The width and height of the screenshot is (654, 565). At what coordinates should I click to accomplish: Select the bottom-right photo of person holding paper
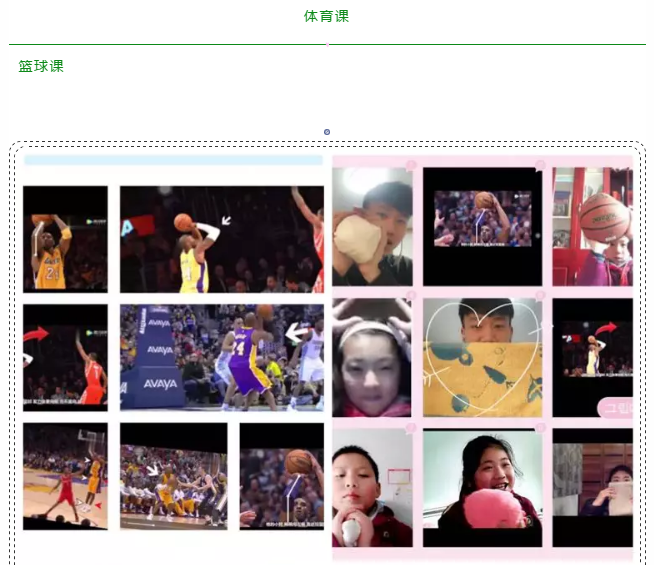(x=592, y=488)
